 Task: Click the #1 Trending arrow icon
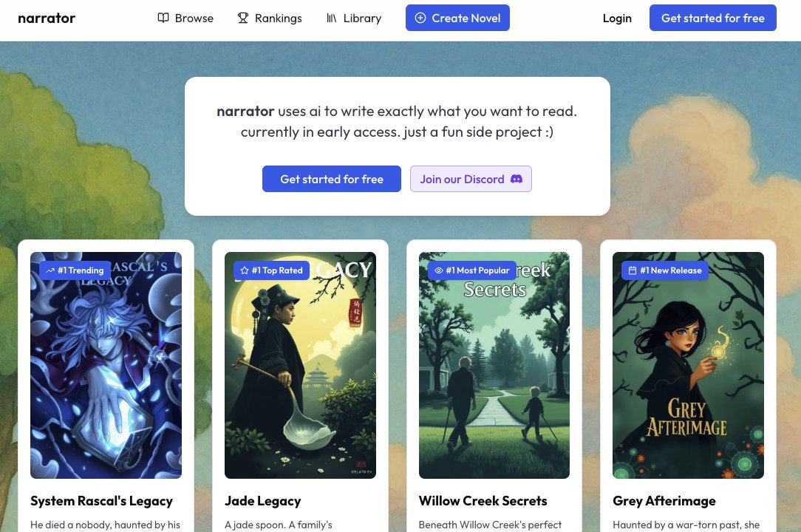[50, 270]
